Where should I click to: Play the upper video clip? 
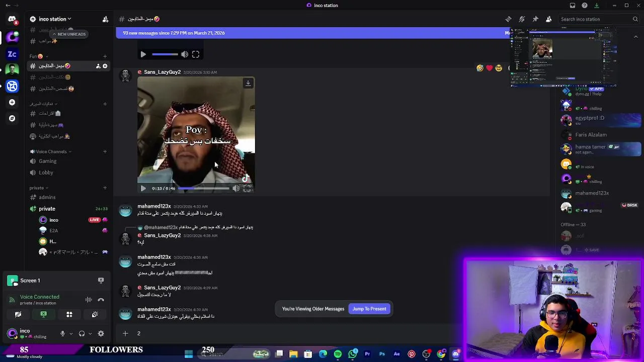pyautogui.click(x=143, y=54)
